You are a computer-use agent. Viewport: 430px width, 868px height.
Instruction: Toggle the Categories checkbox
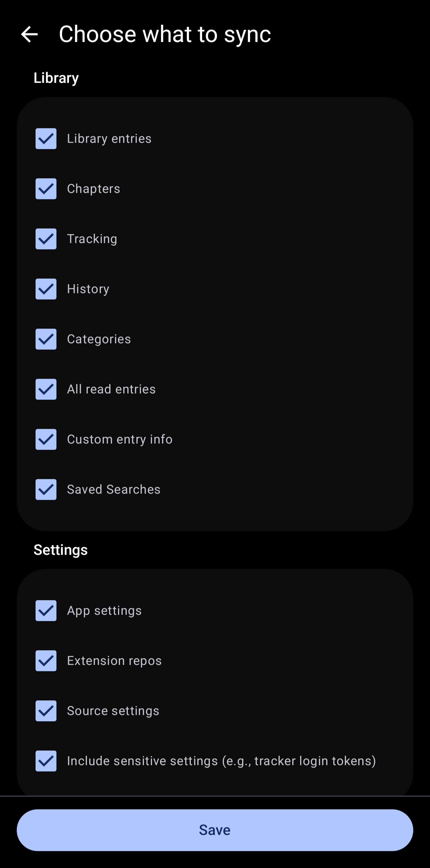46,339
